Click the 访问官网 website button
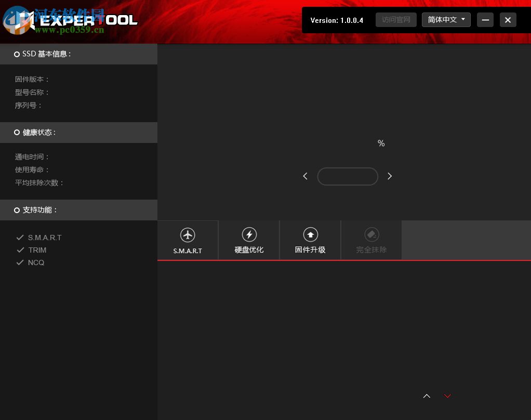The height and width of the screenshot is (420, 531). pos(395,20)
